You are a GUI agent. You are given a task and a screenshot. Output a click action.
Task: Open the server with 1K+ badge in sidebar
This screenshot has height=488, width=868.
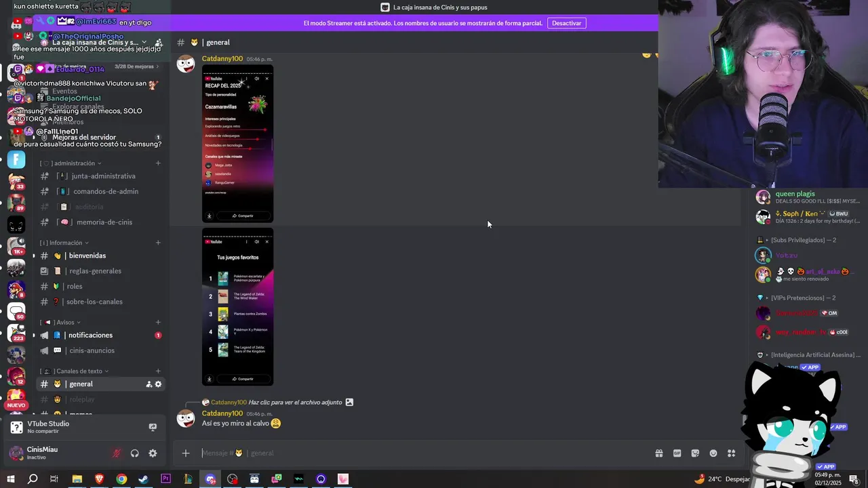pyautogui.click(x=16, y=246)
